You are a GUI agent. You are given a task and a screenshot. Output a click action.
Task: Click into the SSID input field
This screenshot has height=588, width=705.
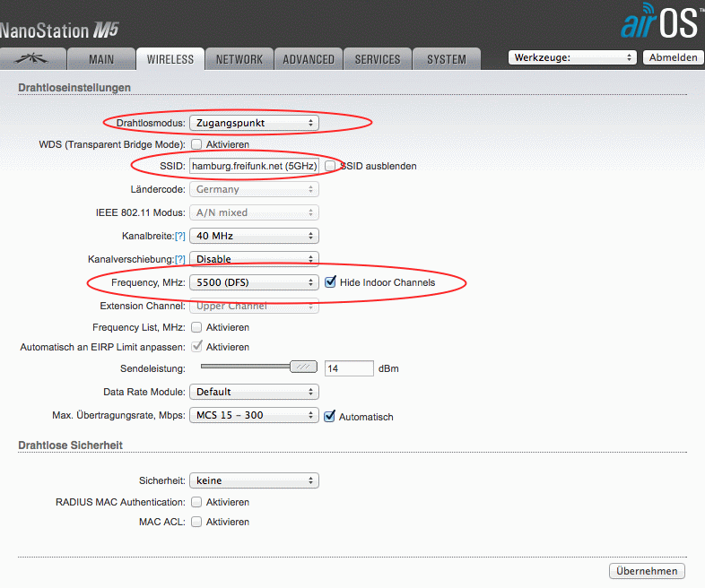pos(254,166)
